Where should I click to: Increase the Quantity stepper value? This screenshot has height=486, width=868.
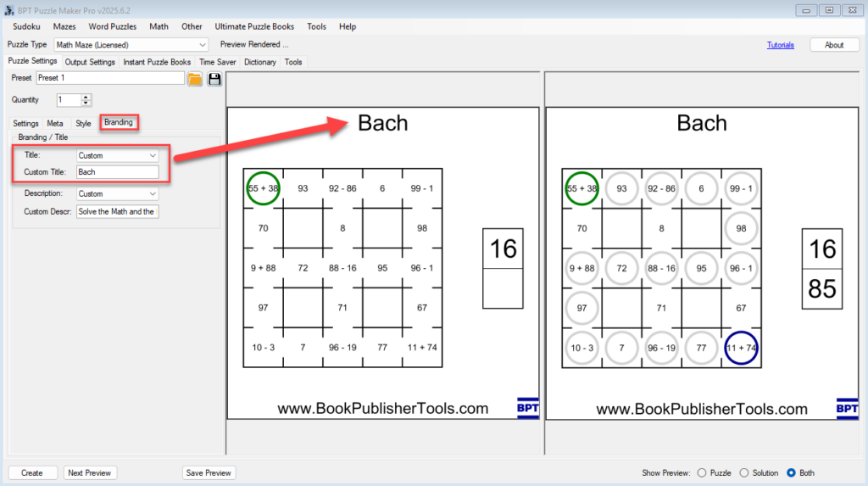[x=86, y=97]
